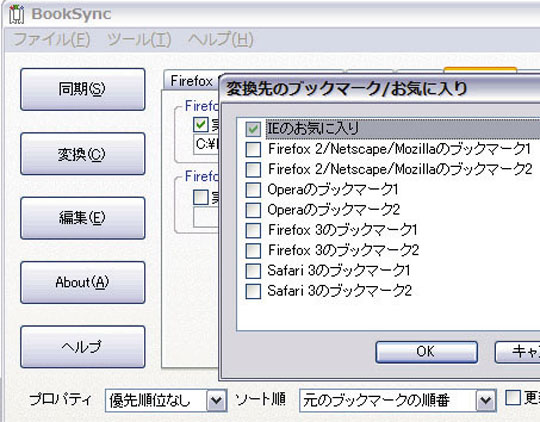
Task: Click the ヘルプ button in the sidebar
Action: [x=83, y=347]
